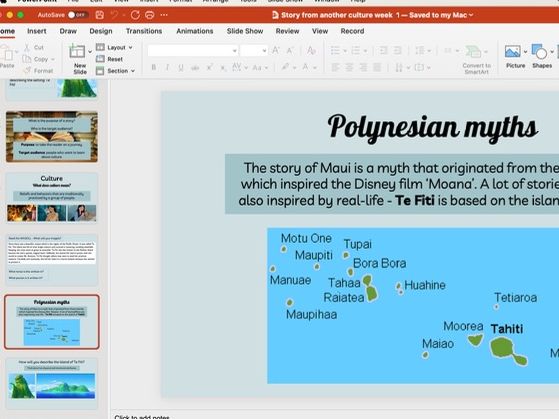Click the New Slide icon
This screenshot has width=559, height=419.
[x=77, y=52]
